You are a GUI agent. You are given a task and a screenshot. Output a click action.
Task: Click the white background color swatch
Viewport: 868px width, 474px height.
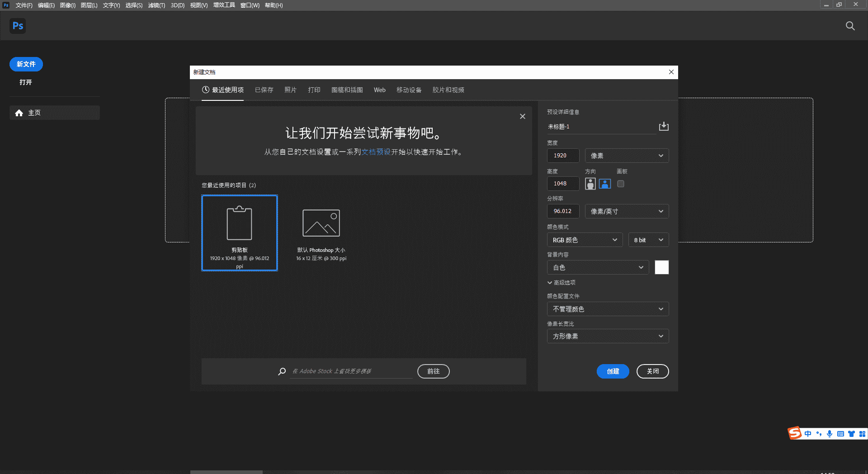[x=661, y=267]
